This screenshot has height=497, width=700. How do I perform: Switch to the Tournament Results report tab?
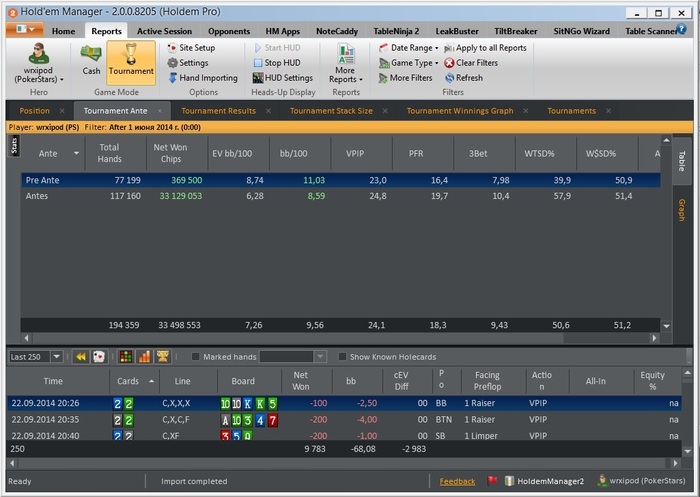click(218, 111)
